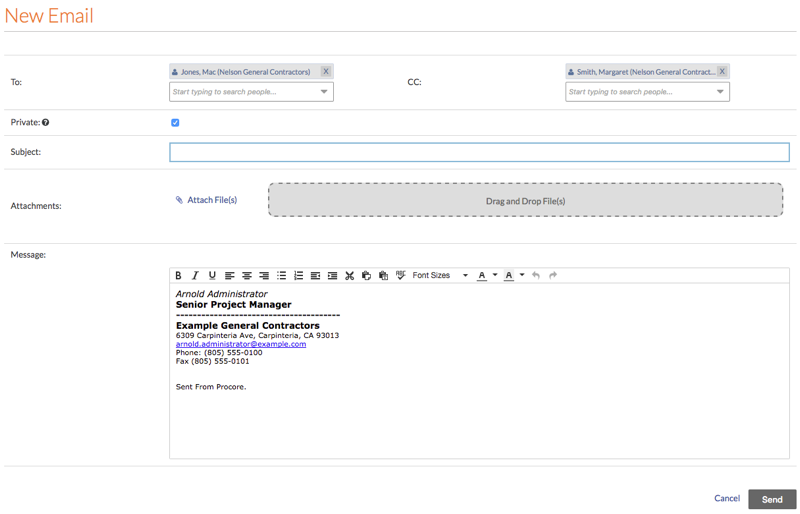
Task: Click into the Subject field
Action: 479,152
